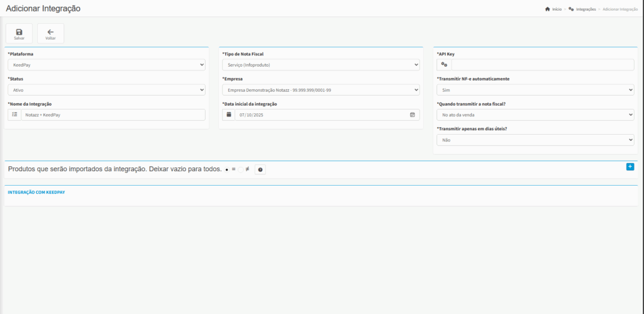This screenshot has height=314, width=644.
Task: Open the Plataforma dropdown showing KeedPay
Action: pos(106,65)
